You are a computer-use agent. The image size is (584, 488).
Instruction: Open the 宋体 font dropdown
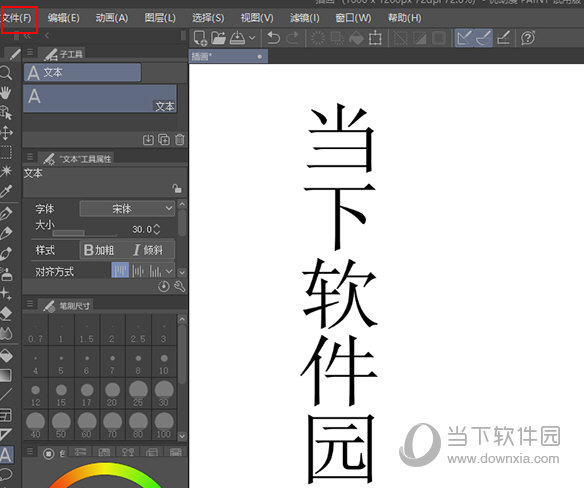point(127,209)
